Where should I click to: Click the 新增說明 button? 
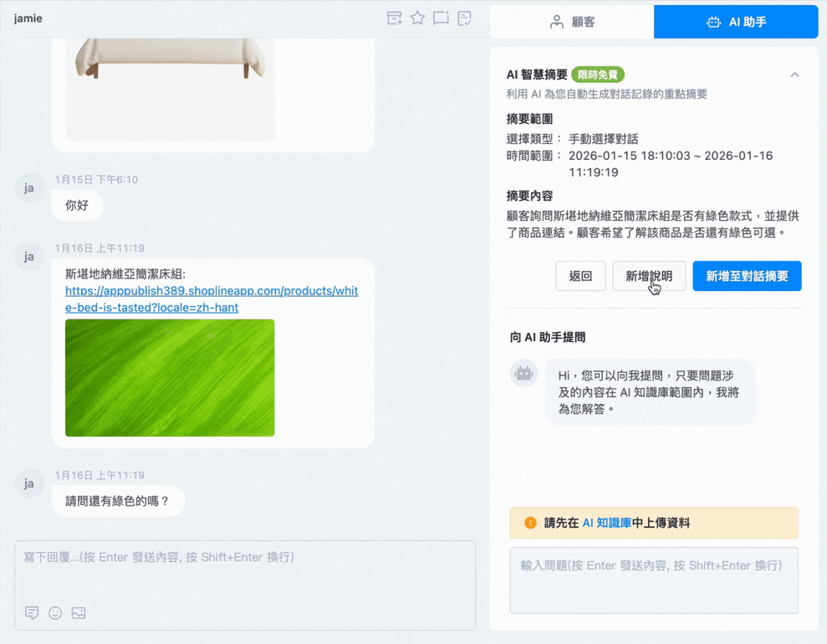649,276
